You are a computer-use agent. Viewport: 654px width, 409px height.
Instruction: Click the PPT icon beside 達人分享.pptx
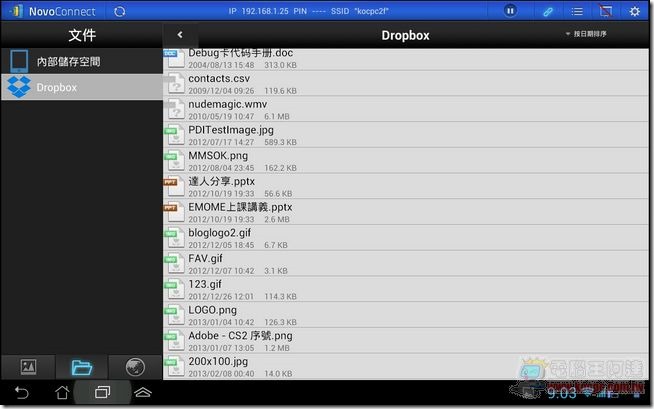[x=174, y=187]
